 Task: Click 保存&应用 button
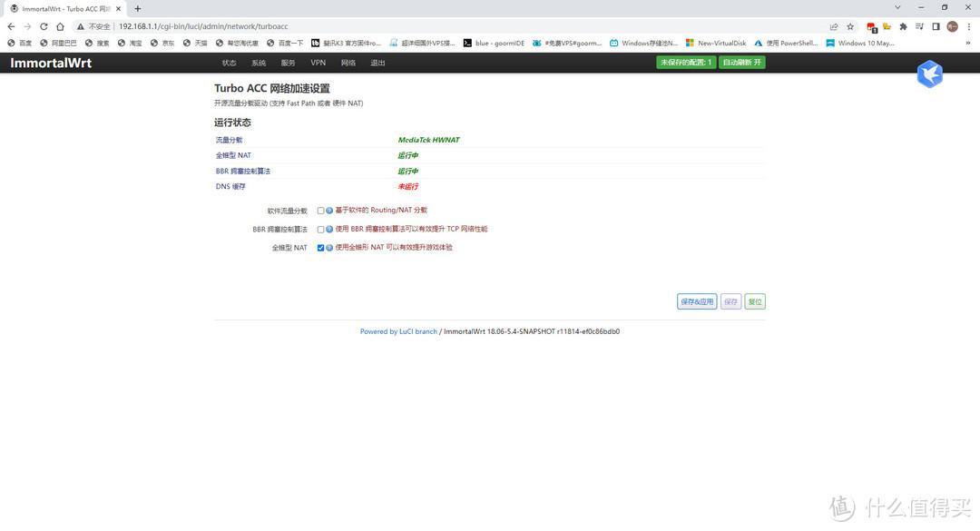tap(697, 301)
